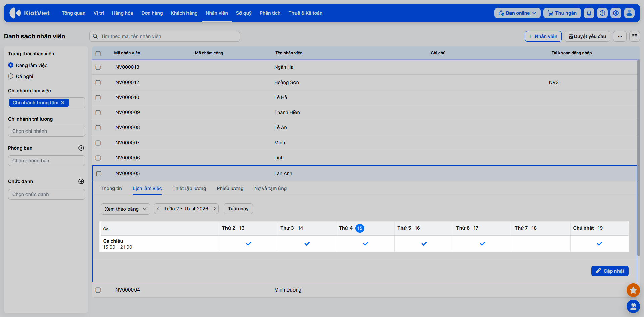Open the Chi nhánh làm việc selector
This screenshot has height=317, width=644.
coord(47,103)
